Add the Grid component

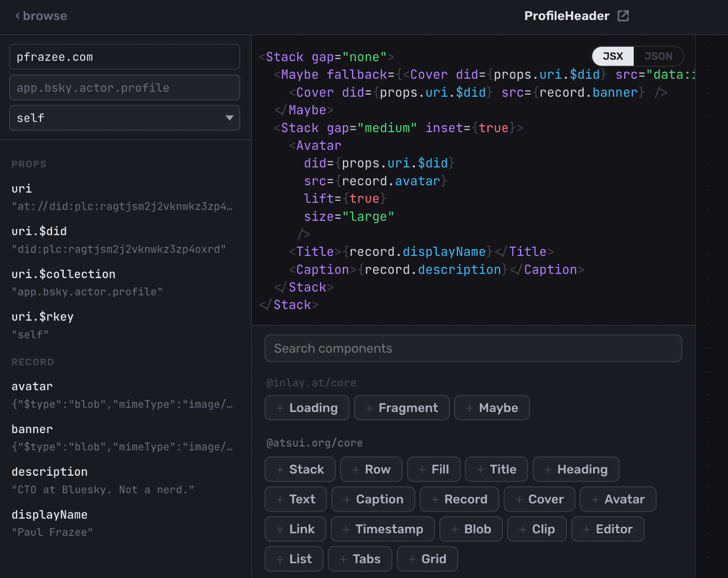click(x=427, y=559)
